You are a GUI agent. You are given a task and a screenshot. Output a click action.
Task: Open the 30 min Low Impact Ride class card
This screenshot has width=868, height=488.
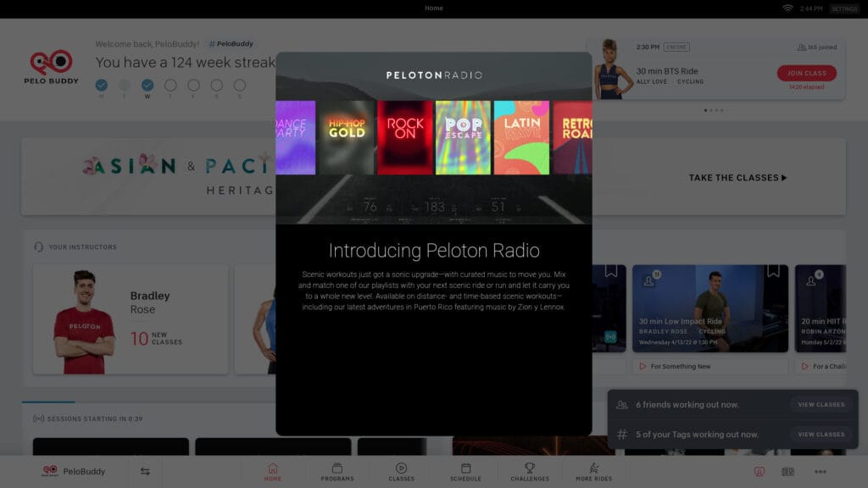point(710,308)
